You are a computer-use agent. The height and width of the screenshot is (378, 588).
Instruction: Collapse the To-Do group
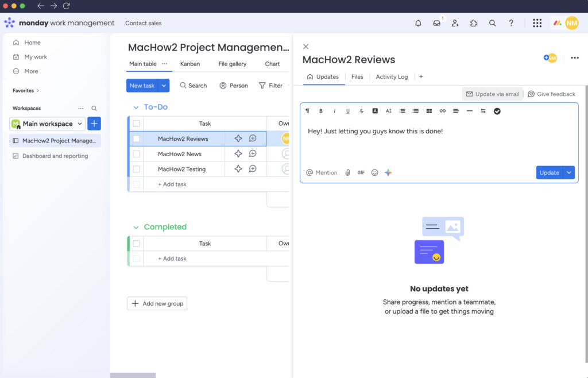pyautogui.click(x=136, y=107)
